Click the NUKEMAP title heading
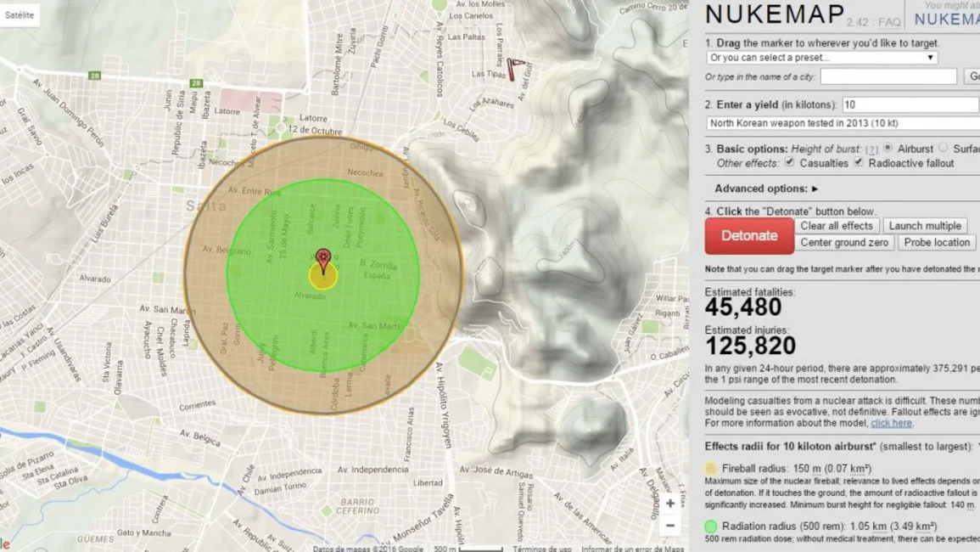Screen dimensions: 980x552 pos(775,14)
